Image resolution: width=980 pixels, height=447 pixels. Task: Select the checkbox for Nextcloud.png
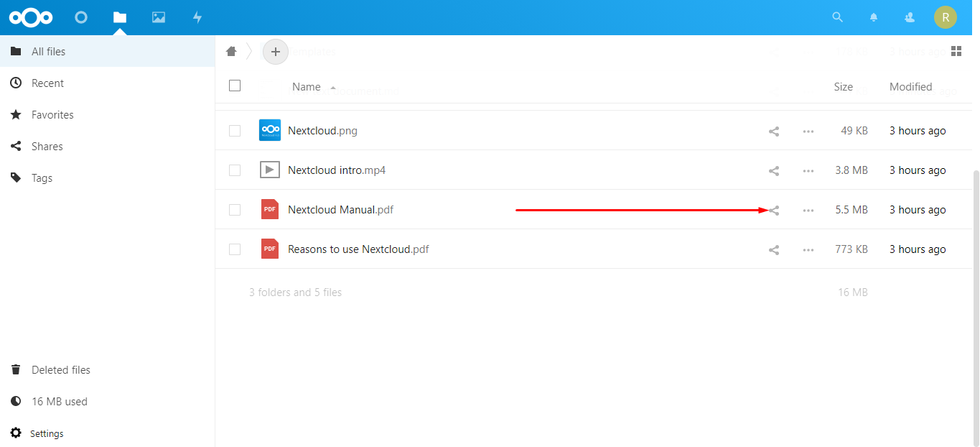[234, 130]
